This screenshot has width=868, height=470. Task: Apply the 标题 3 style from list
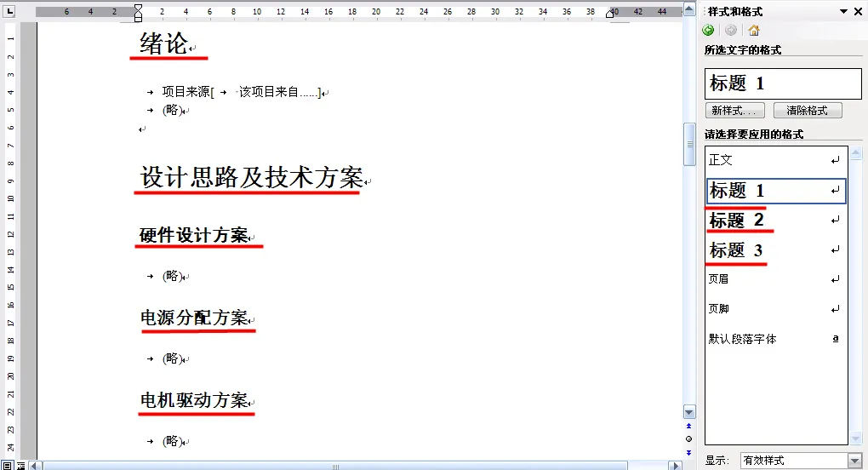pyautogui.click(x=775, y=250)
